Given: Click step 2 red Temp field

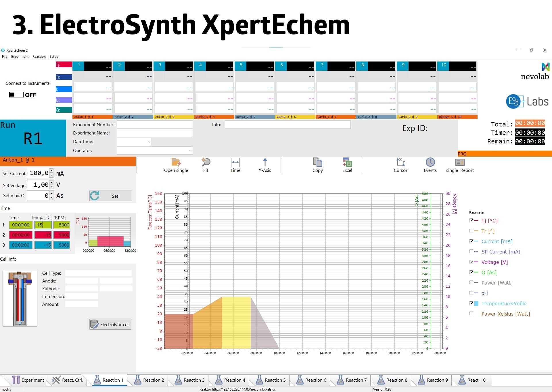Looking at the screenshot, I should (x=43, y=235).
